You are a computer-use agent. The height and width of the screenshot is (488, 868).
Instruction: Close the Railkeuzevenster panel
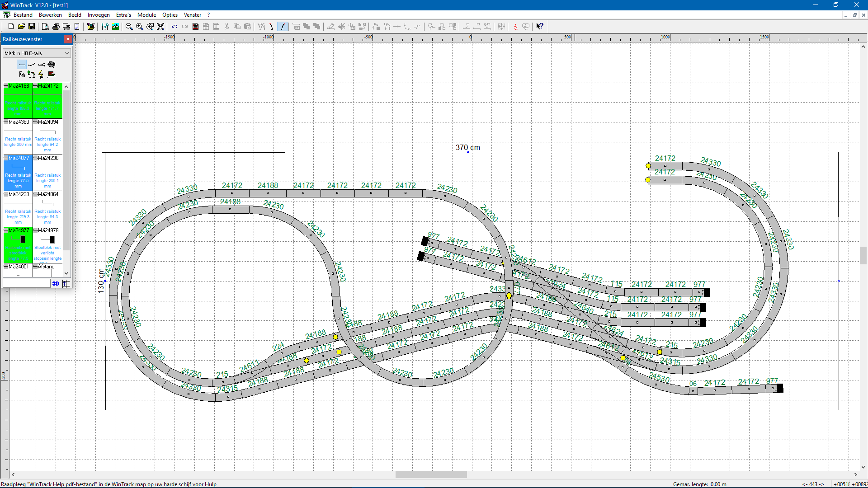68,39
